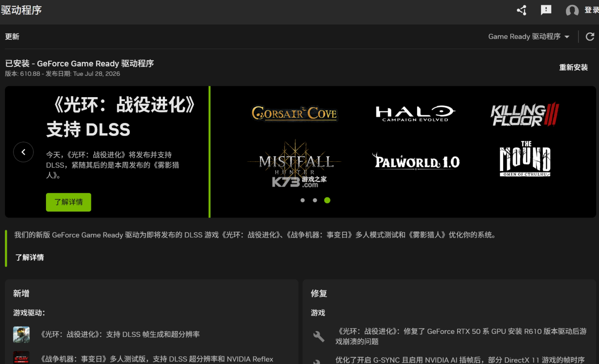Click the 修复 section heading
Screen dimensions: 599x364
pos(319,294)
